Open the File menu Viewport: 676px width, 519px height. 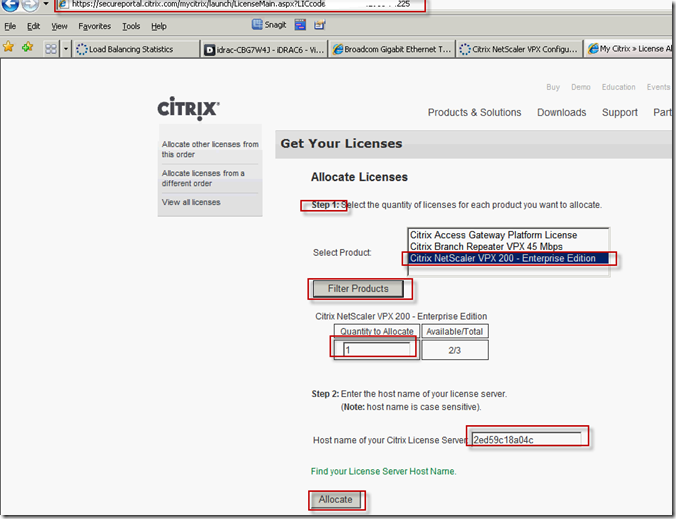coord(10,26)
